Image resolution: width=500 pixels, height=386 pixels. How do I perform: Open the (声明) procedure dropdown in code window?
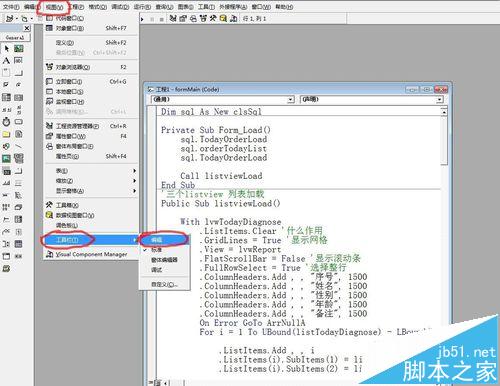tap(440, 99)
